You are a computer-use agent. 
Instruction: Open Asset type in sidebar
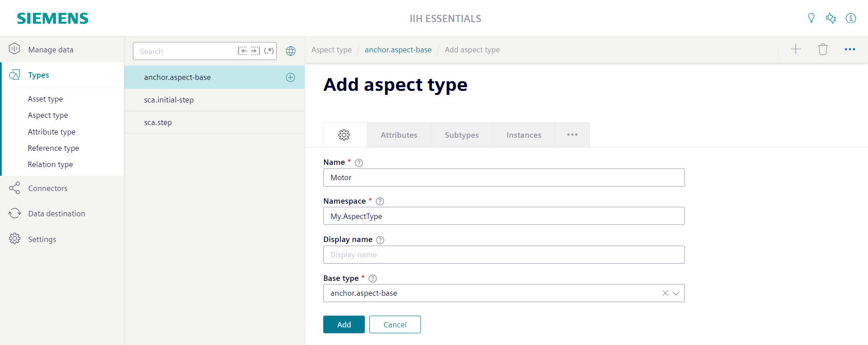click(45, 99)
